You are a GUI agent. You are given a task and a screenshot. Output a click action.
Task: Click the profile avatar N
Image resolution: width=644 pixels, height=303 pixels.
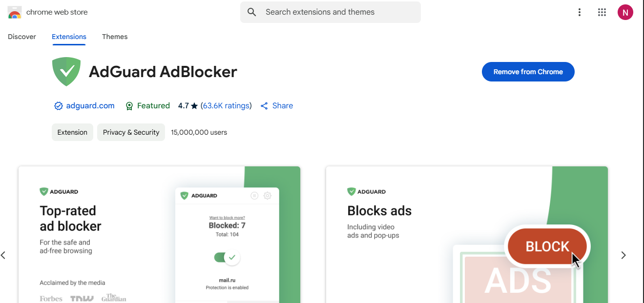point(625,12)
